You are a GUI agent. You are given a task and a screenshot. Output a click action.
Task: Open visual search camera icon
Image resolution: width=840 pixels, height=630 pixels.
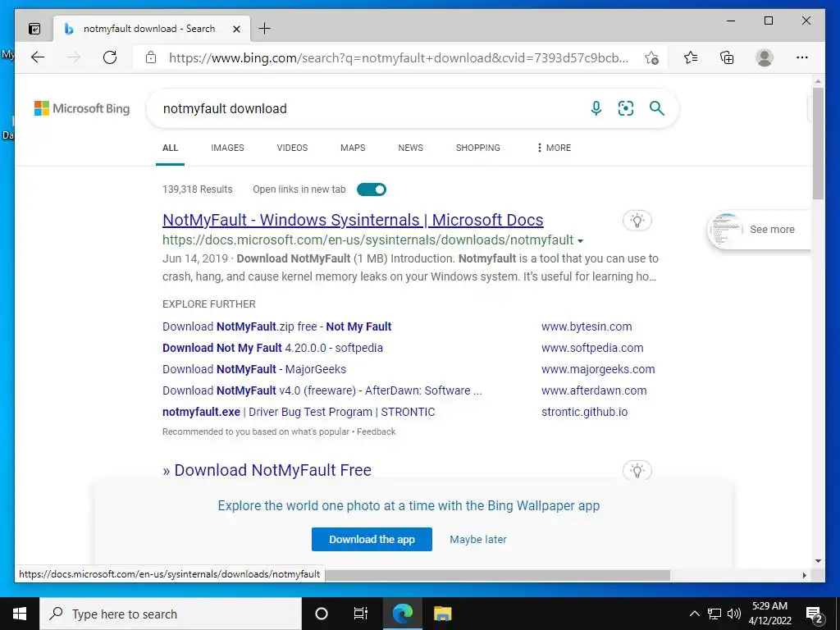click(x=626, y=108)
